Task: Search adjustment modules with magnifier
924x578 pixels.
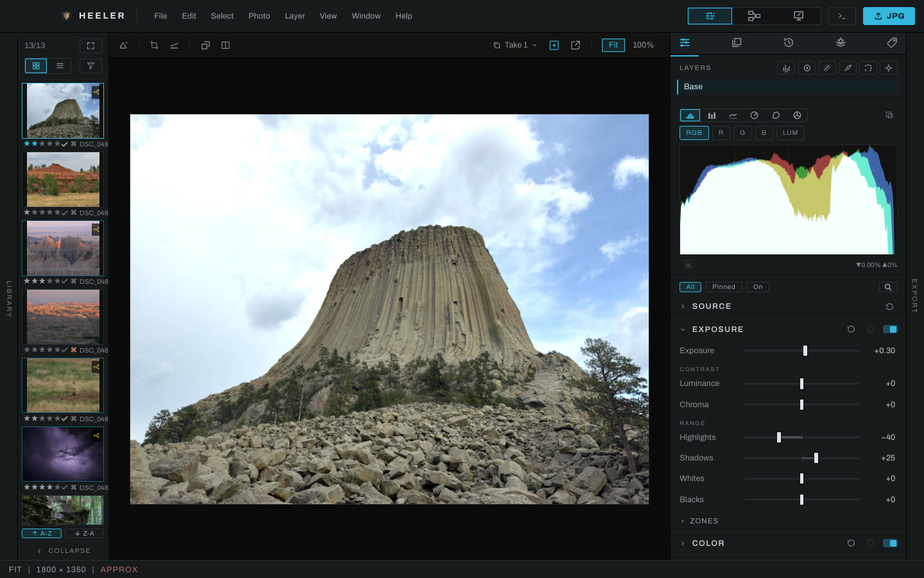Action: (x=888, y=287)
